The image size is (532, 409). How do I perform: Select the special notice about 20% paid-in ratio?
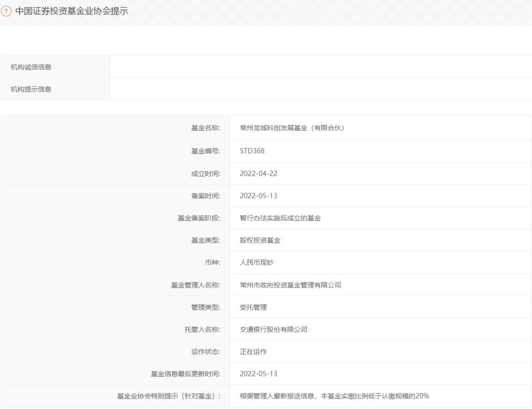(334, 396)
